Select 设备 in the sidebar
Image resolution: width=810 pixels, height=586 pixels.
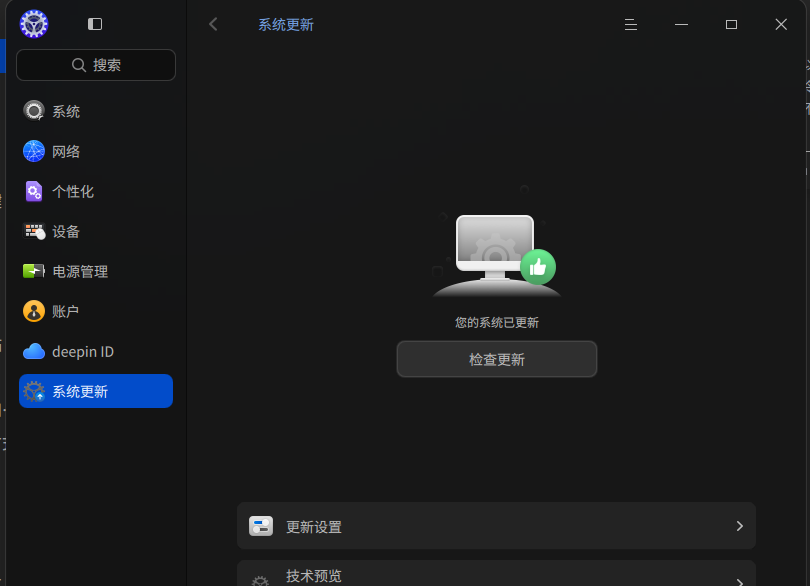click(x=96, y=232)
